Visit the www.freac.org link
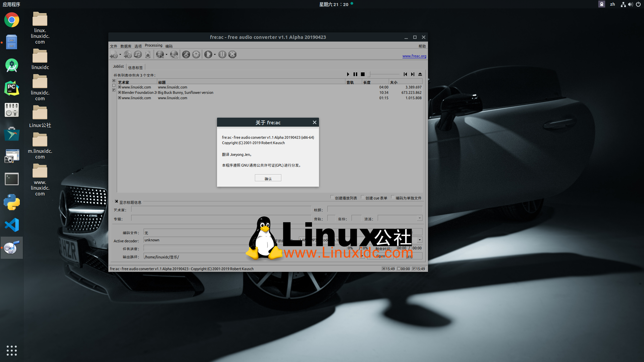The image size is (644, 362). pos(414,56)
